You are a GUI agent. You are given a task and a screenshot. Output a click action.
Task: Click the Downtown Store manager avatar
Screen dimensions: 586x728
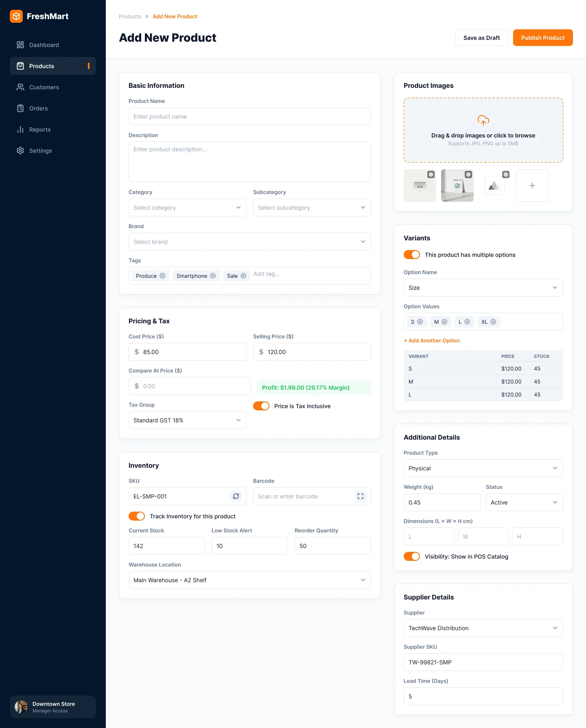coord(21,707)
